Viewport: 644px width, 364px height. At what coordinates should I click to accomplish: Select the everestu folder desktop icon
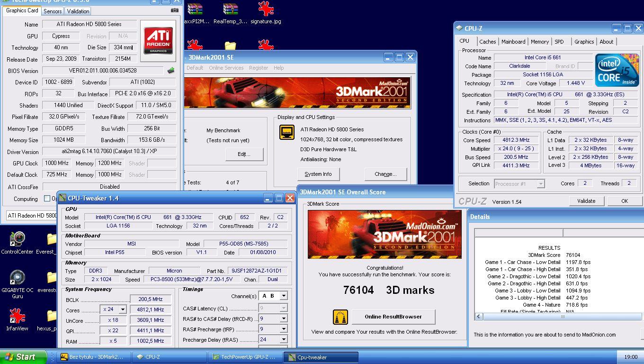[x=49, y=282]
